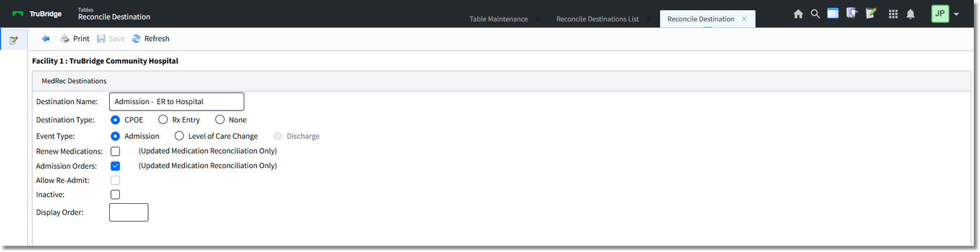
Task: Select Rx Entry destination type
Action: point(163,119)
